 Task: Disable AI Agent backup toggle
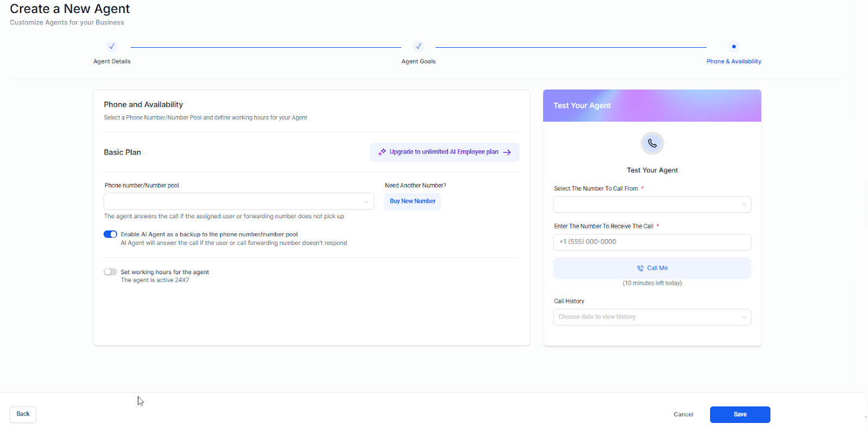tap(110, 234)
